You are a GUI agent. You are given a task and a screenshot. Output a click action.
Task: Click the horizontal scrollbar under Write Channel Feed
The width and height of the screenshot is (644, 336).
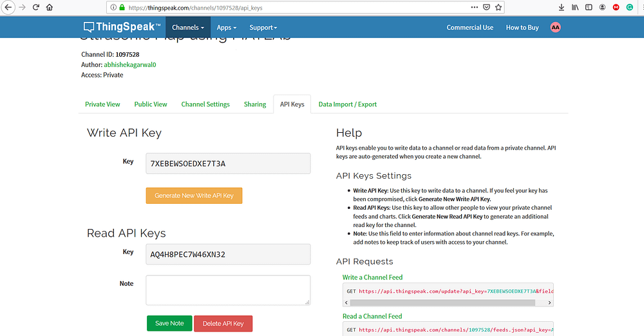[444, 302]
